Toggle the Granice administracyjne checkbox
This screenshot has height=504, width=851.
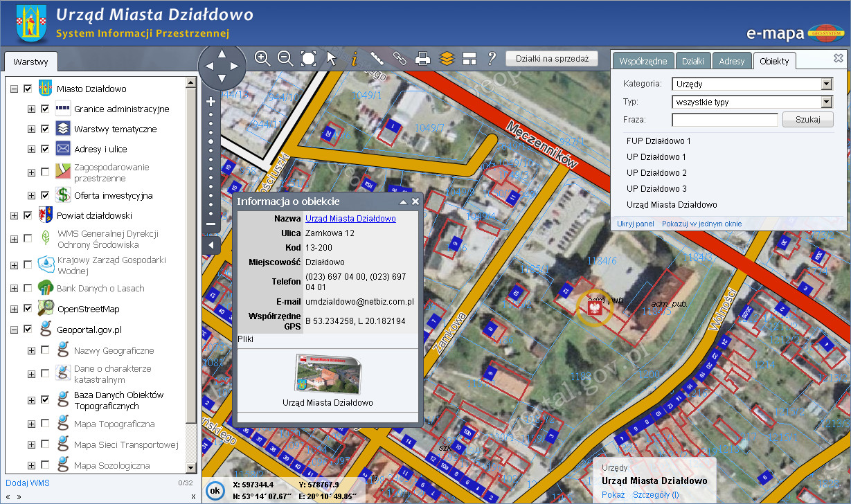click(45, 109)
